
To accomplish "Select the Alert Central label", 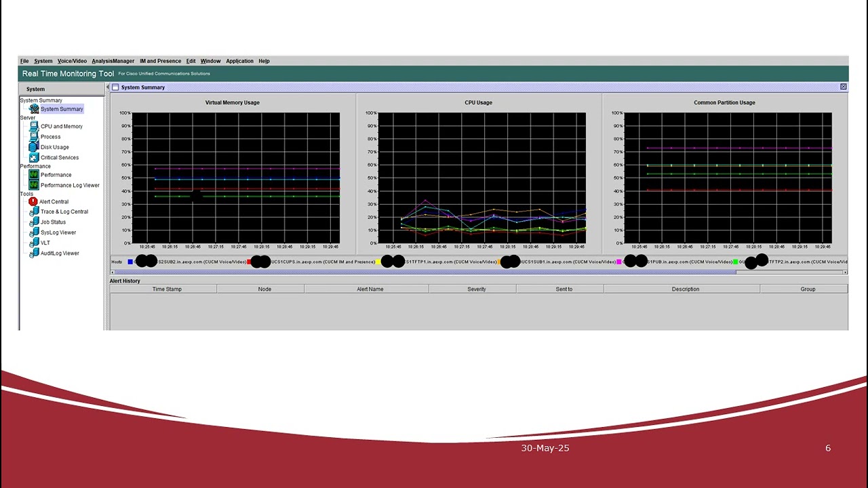I will pyautogui.click(x=54, y=201).
